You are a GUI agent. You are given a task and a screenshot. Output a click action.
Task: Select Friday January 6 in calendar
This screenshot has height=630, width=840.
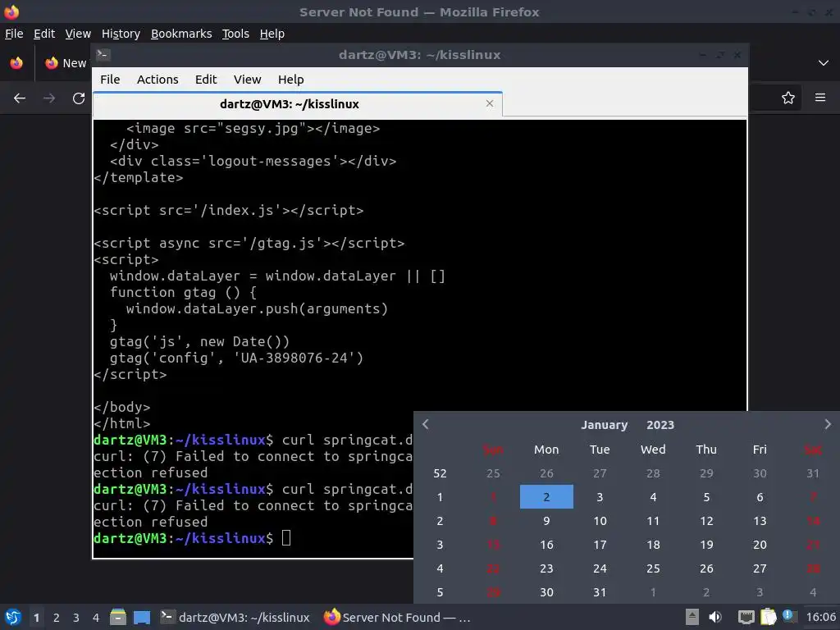click(760, 496)
